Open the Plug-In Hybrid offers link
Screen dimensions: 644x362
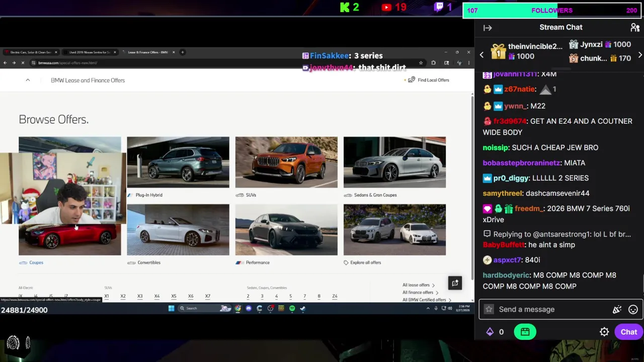[149, 195]
